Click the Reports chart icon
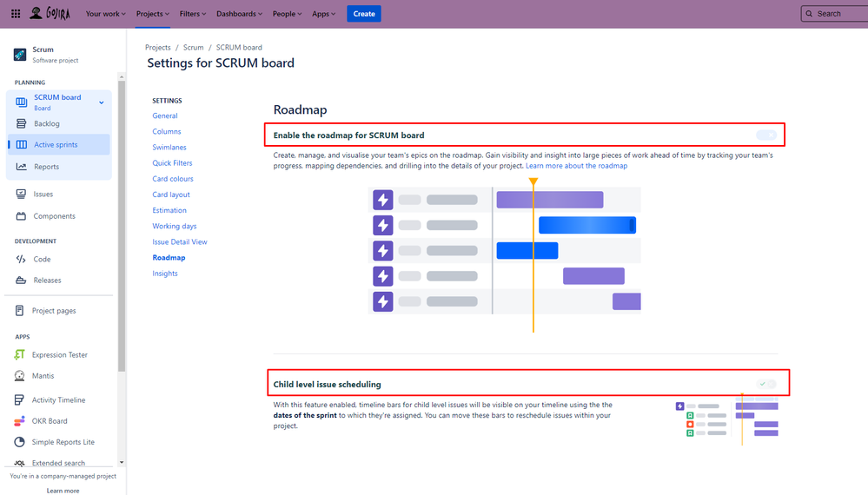 tap(21, 167)
